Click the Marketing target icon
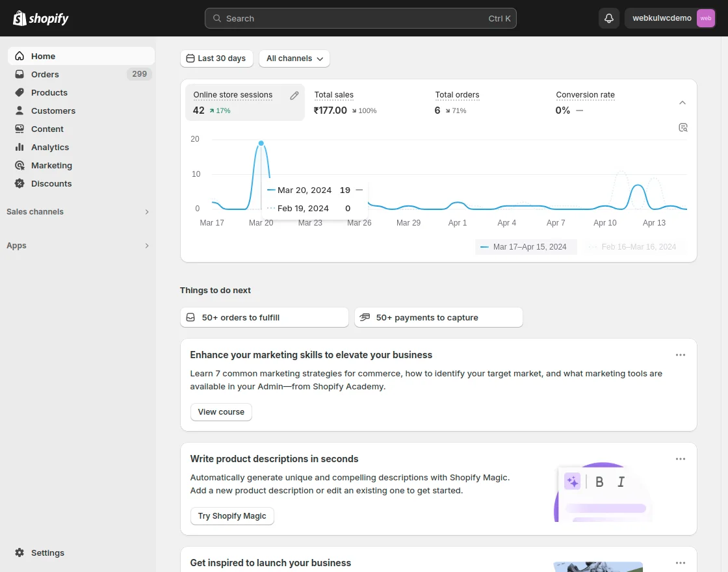 (x=19, y=165)
